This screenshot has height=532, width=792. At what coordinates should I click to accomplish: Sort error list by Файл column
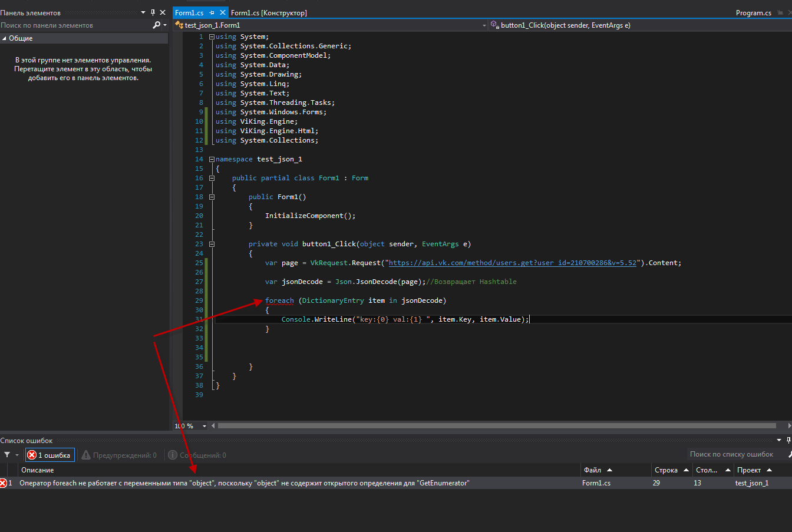tap(616, 470)
